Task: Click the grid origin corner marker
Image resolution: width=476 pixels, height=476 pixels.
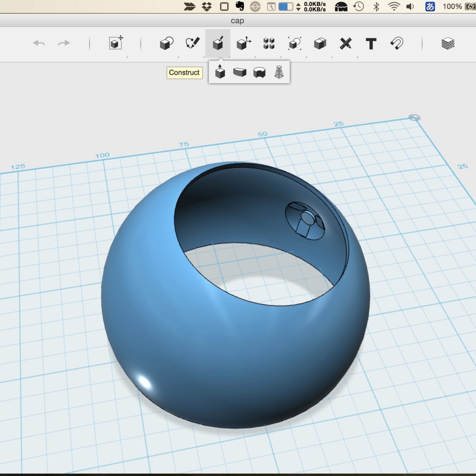Action: [x=414, y=118]
